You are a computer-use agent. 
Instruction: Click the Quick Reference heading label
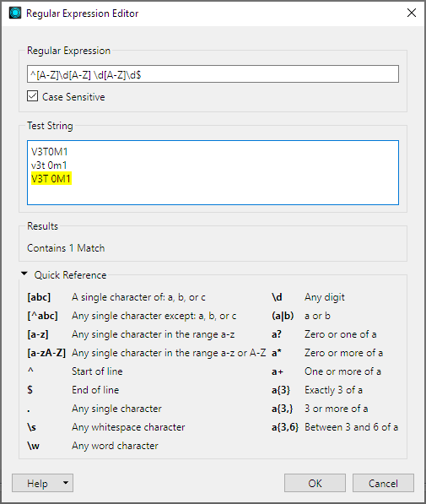point(70,275)
